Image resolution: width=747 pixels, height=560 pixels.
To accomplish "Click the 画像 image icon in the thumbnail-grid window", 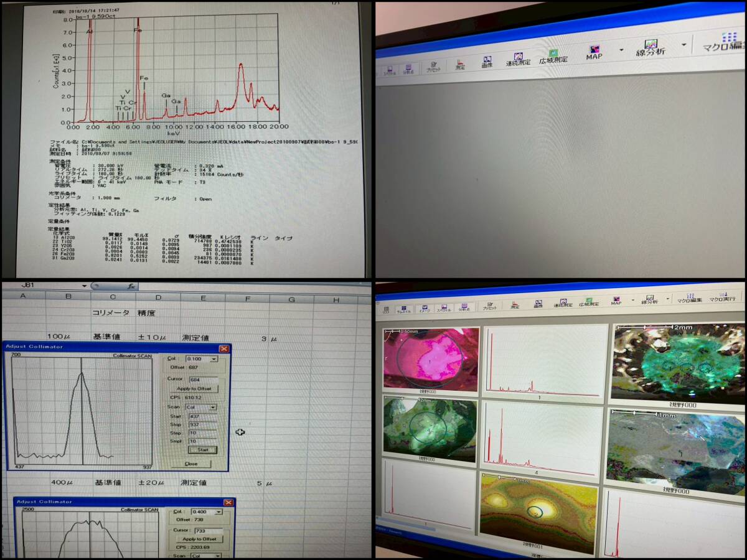I will pos(538,304).
